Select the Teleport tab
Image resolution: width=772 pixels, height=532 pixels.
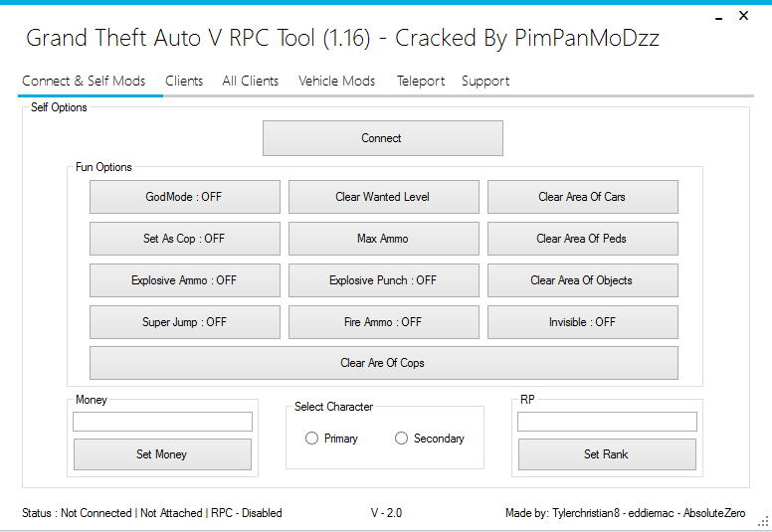[421, 81]
